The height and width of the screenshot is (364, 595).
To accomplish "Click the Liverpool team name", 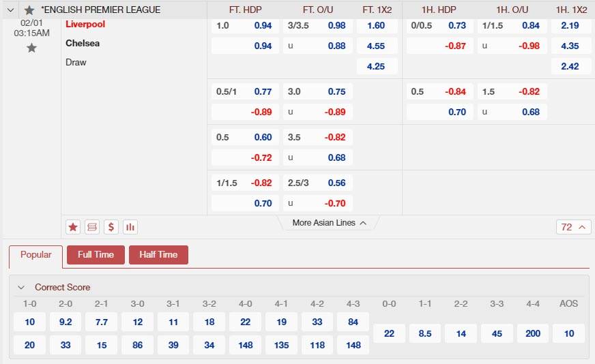I will click(85, 25).
